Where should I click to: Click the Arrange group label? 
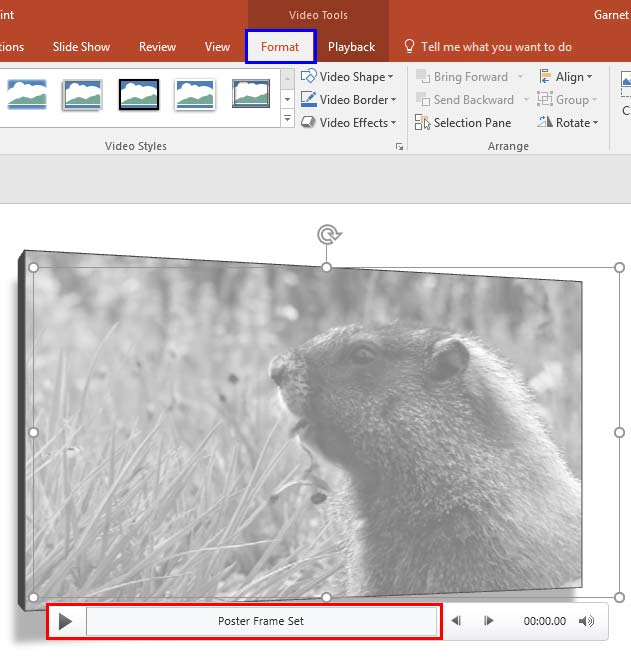(x=508, y=146)
